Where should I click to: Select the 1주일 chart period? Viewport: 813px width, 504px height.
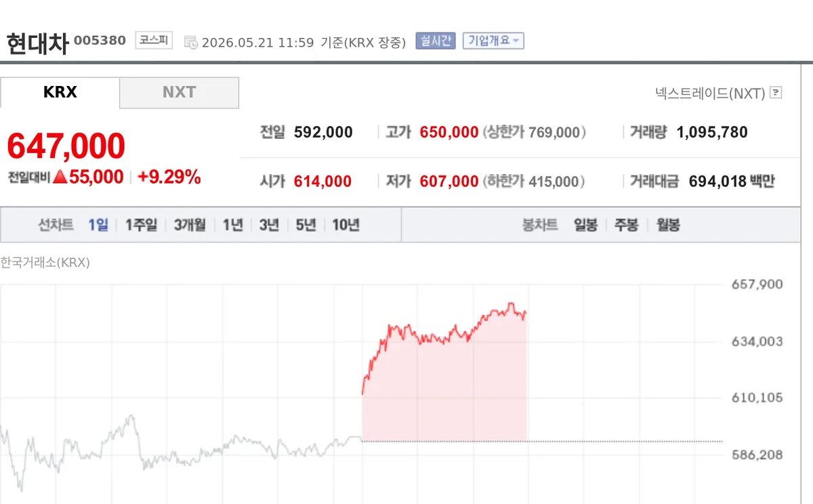point(141,225)
